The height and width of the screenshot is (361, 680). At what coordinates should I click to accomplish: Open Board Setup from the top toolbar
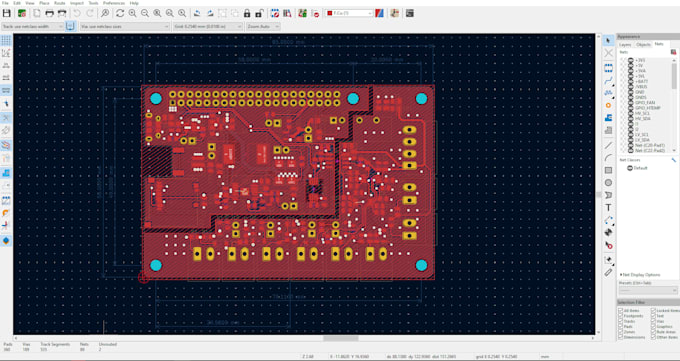click(22, 13)
